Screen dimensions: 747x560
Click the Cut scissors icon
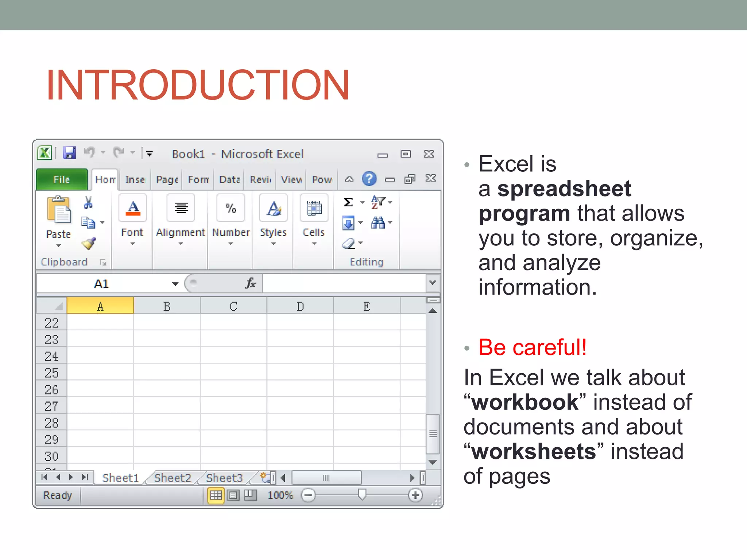tap(88, 203)
